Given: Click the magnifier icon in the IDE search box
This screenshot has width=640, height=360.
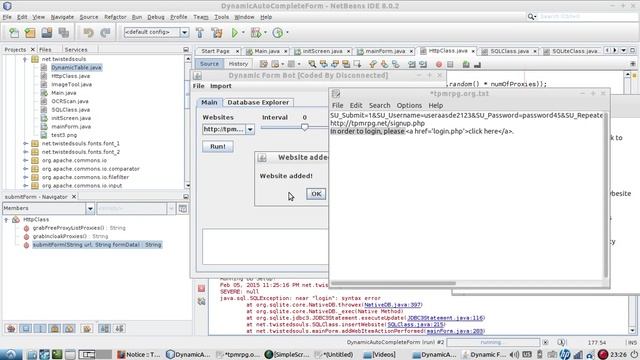Looking at the screenshot, I should coord(531,16).
